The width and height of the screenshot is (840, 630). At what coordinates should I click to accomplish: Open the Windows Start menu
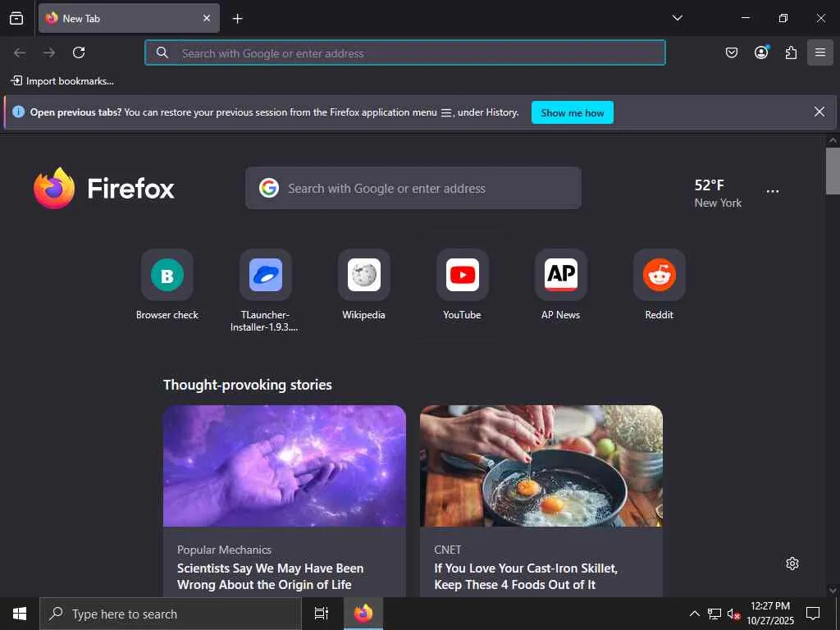20,614
